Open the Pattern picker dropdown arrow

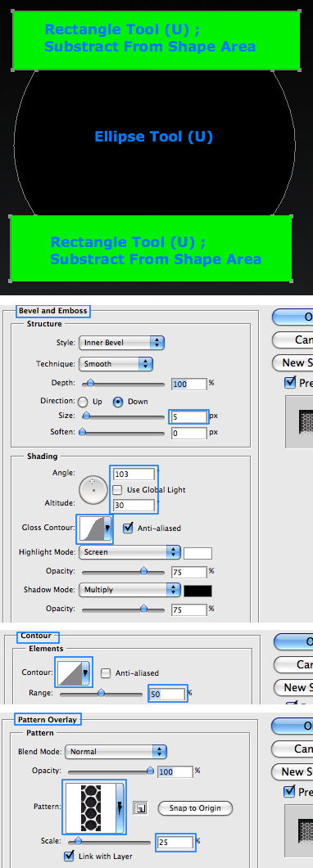click(120, 807)
